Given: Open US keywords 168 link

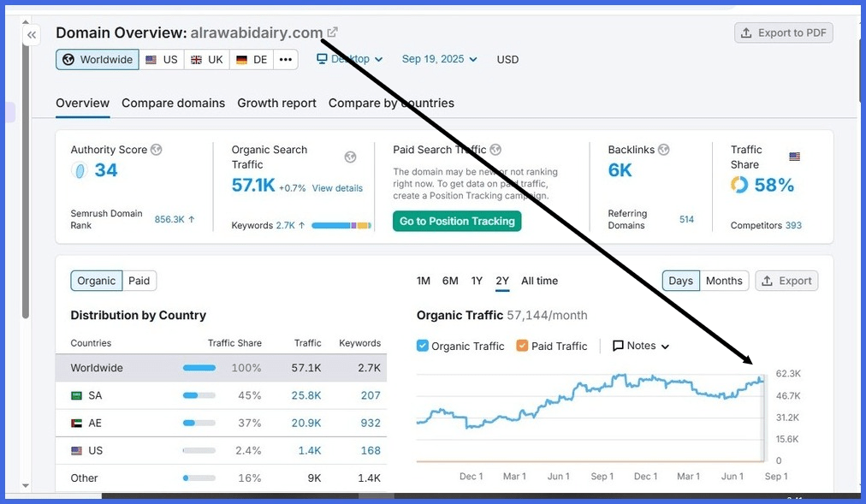Looking at the screenshot, I should (x=371, y=451).
